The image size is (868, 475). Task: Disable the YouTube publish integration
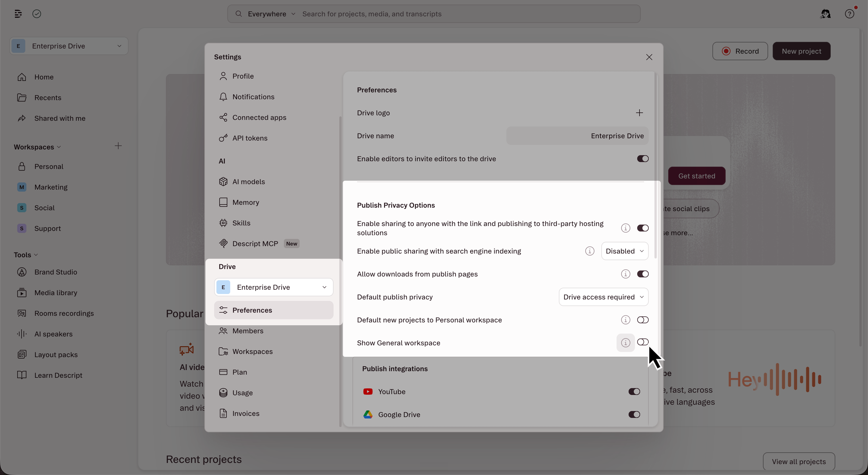click(634, 392)
